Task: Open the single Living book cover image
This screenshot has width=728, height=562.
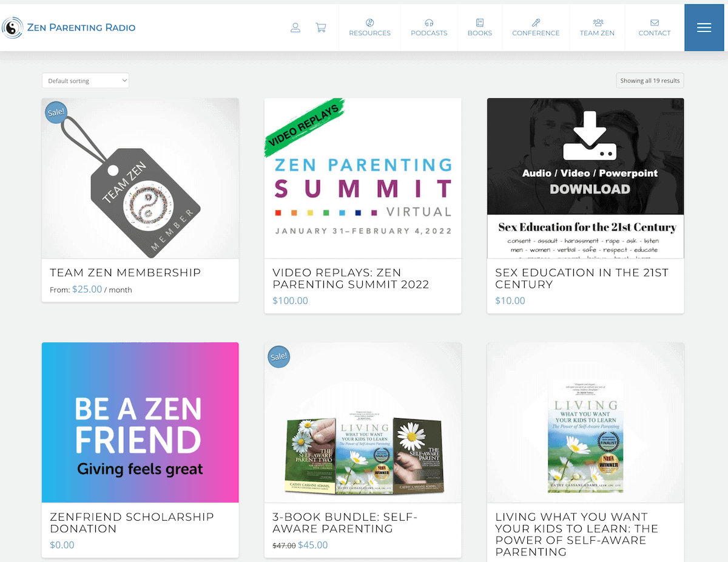Action: pos(585,422)
